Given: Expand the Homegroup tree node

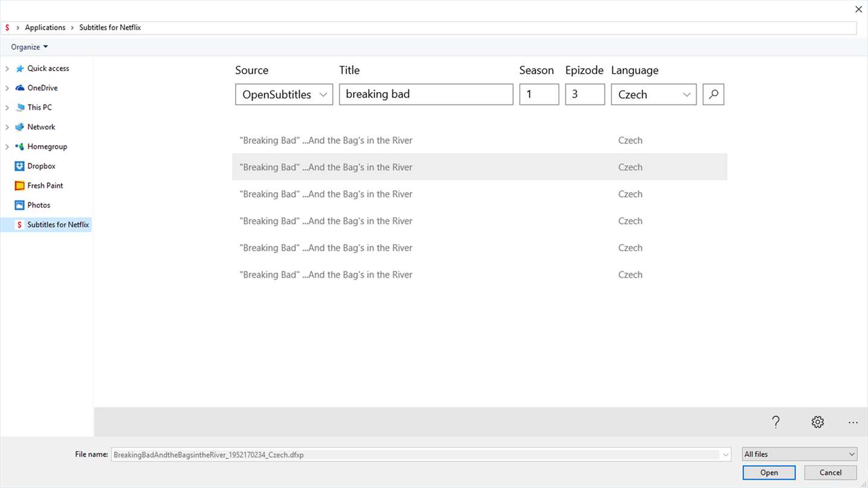Looking at the screenshot, I should (x=7, y=146).
